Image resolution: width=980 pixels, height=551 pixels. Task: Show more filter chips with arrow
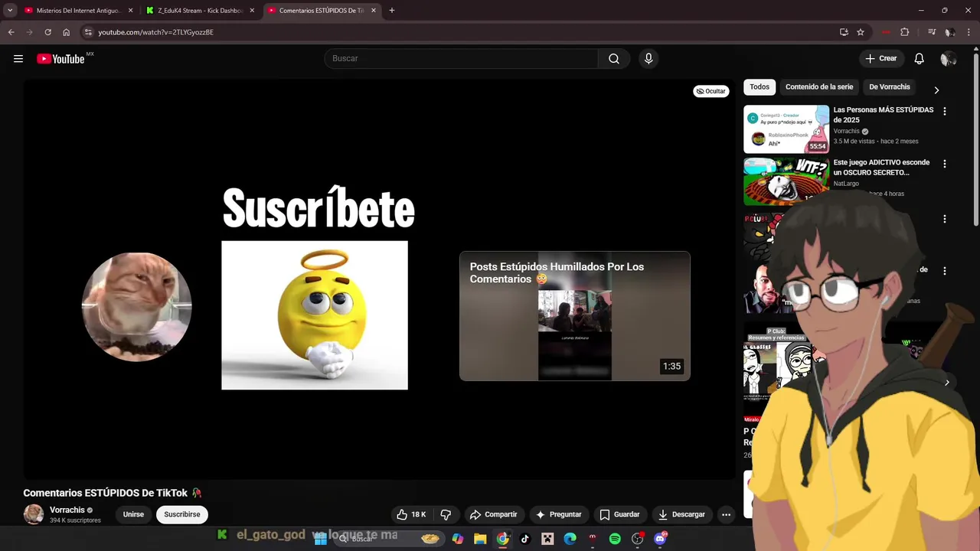[936, 90]
